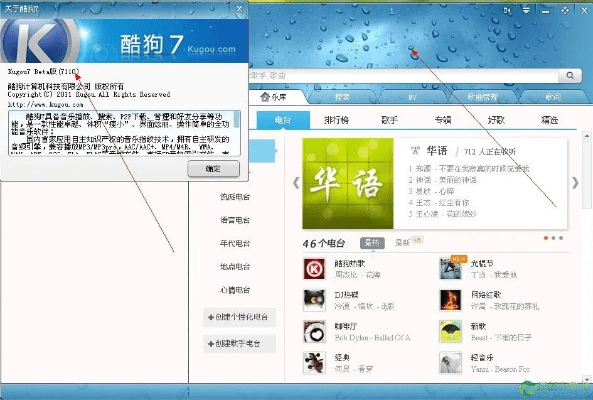Open 语言电台 category in sidebar
The image size is (593, 400).
[235, 220]
